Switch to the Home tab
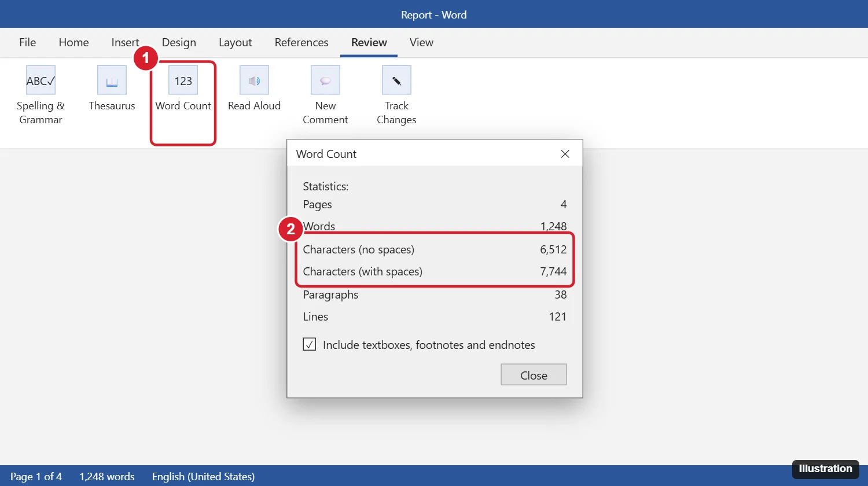 click(x=73, y=42)
